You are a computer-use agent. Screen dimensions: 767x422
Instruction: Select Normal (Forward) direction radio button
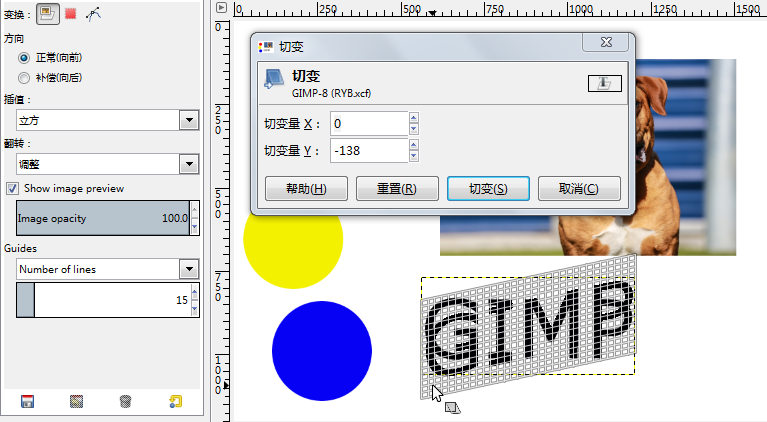coord(23,58)
